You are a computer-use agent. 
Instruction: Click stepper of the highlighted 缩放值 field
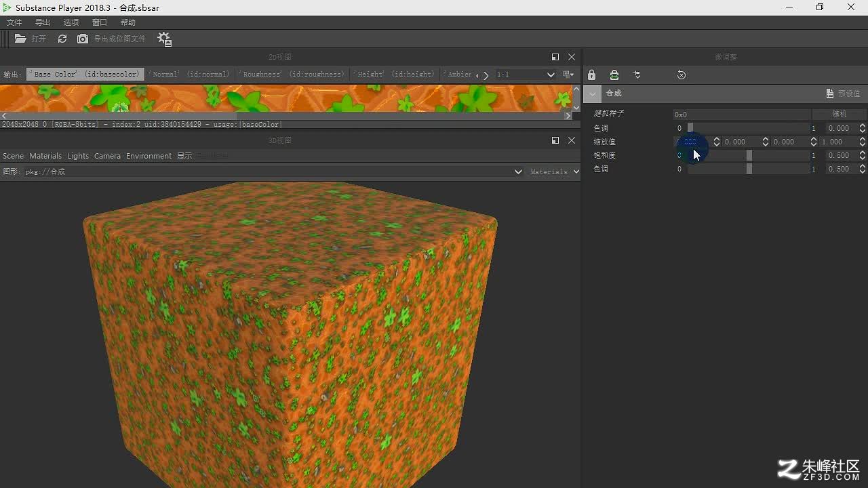tap(717, 142)
